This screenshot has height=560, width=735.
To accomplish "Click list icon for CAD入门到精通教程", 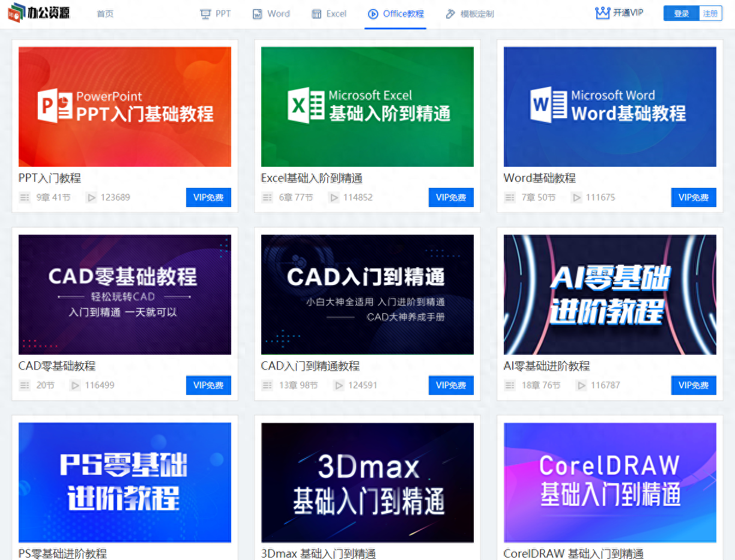I will [267, 385].
